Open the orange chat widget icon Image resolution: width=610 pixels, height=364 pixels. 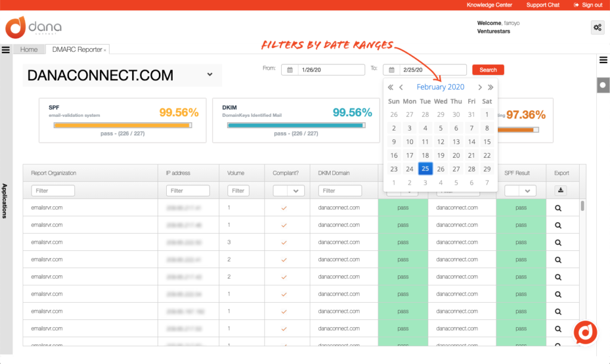click(x=585, y=333)
